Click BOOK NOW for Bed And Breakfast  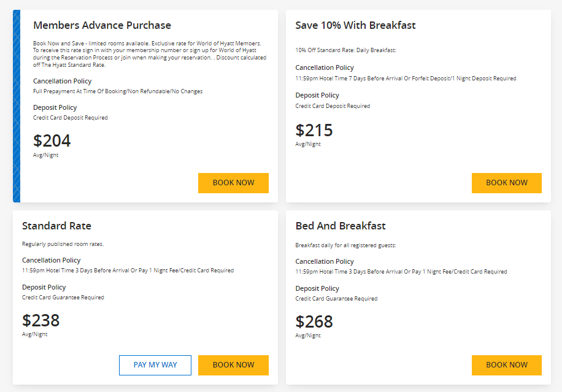507,365
